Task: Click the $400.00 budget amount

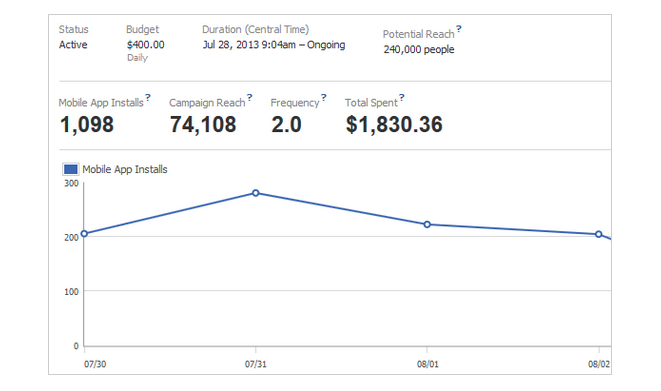Action: (146, 45)
